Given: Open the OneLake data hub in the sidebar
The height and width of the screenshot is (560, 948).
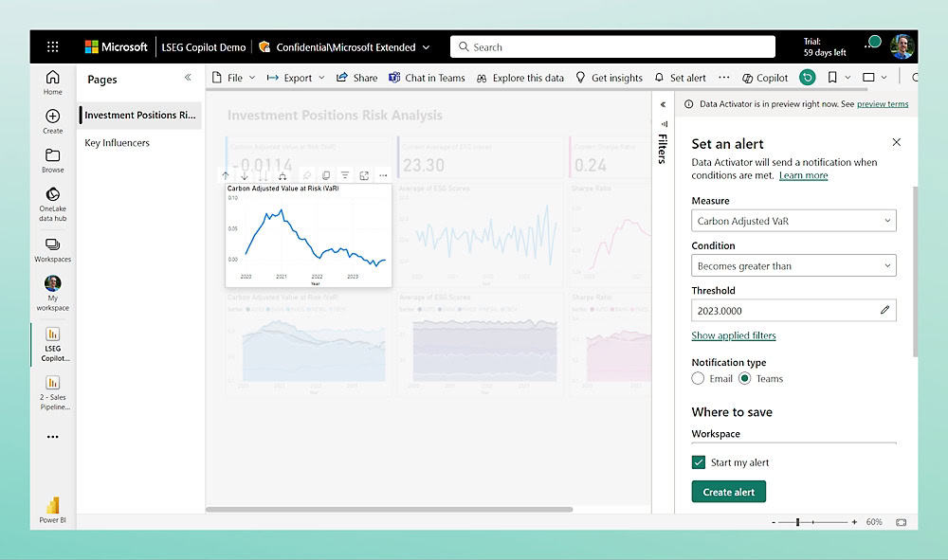Looking at the screenshot, I should pos(52,202).
